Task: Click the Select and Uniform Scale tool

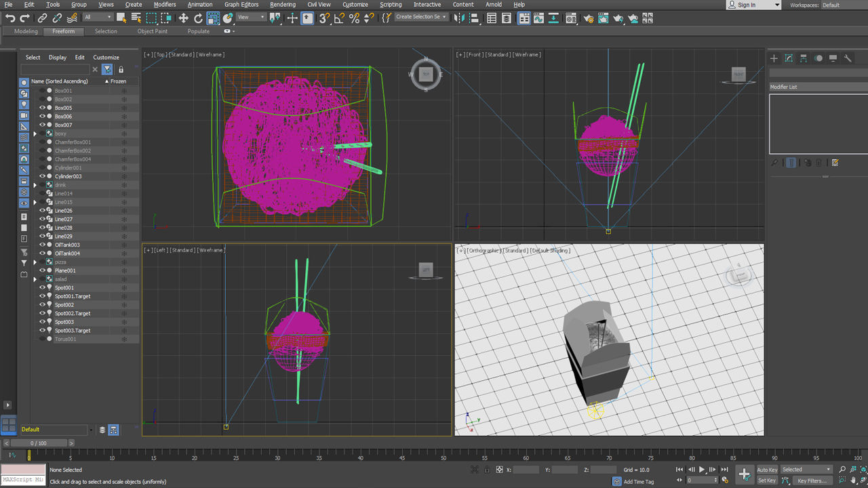Action: (x=213, y=18)
